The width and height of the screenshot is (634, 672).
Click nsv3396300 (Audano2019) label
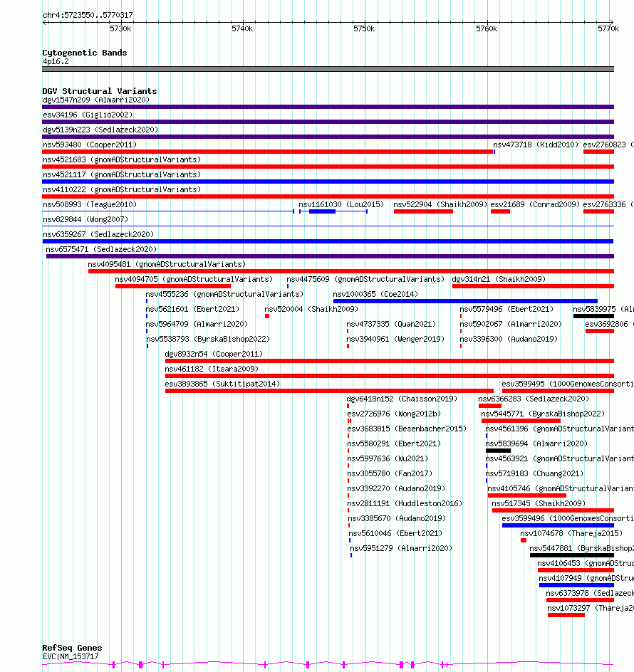[x=509, y=339]
